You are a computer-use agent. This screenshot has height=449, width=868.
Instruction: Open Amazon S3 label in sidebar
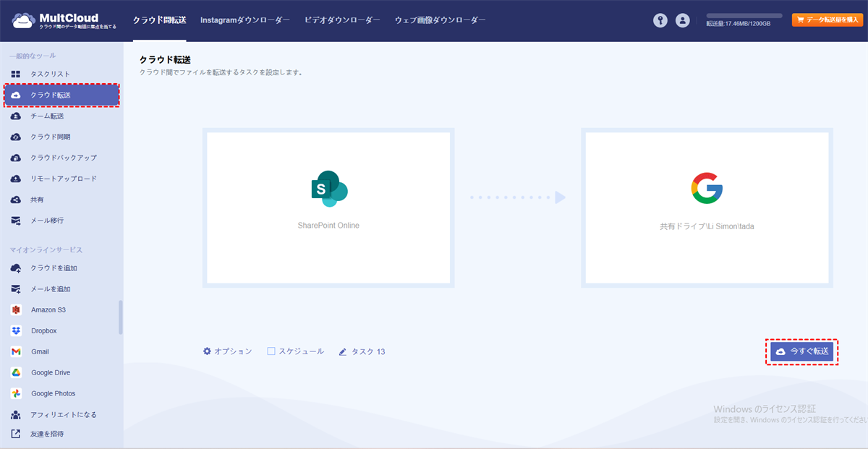pos(48,310)
